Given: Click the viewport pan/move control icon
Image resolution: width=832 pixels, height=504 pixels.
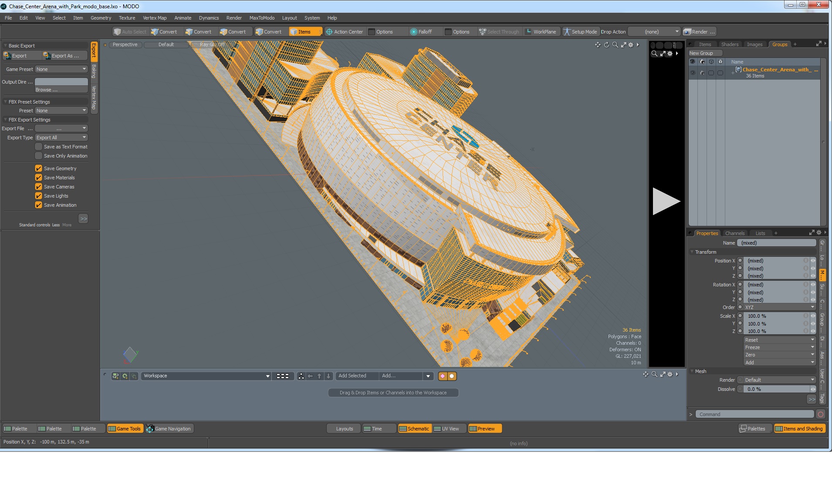Looking at the screenshot, I should pyautogui.click(x=598, y=45).
